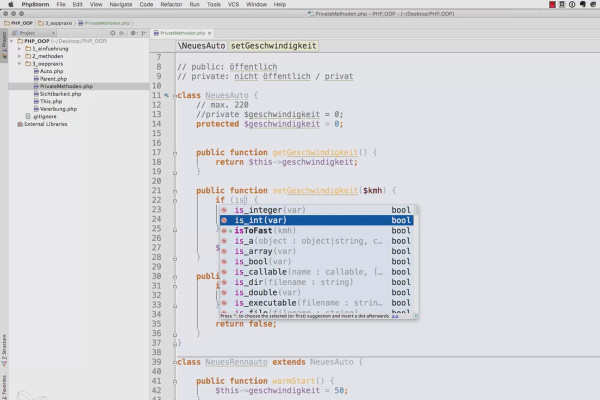This screenshot has width=600, height=400.
Task: Open the Refactor menu
Action: 171,5
